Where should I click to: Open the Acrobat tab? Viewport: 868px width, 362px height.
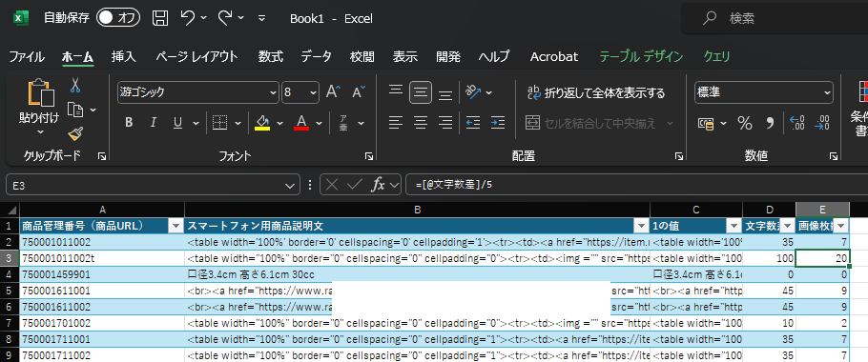click(x=554, y=56)
